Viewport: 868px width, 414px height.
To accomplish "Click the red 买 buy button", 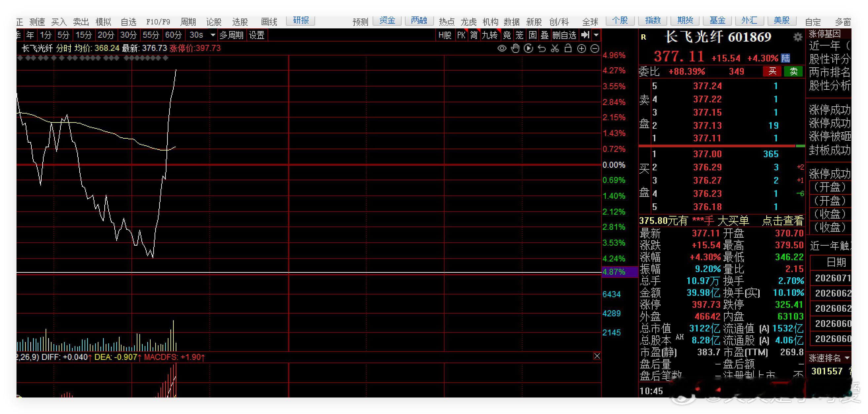I will pyautogui.click(x=772, y=71).
